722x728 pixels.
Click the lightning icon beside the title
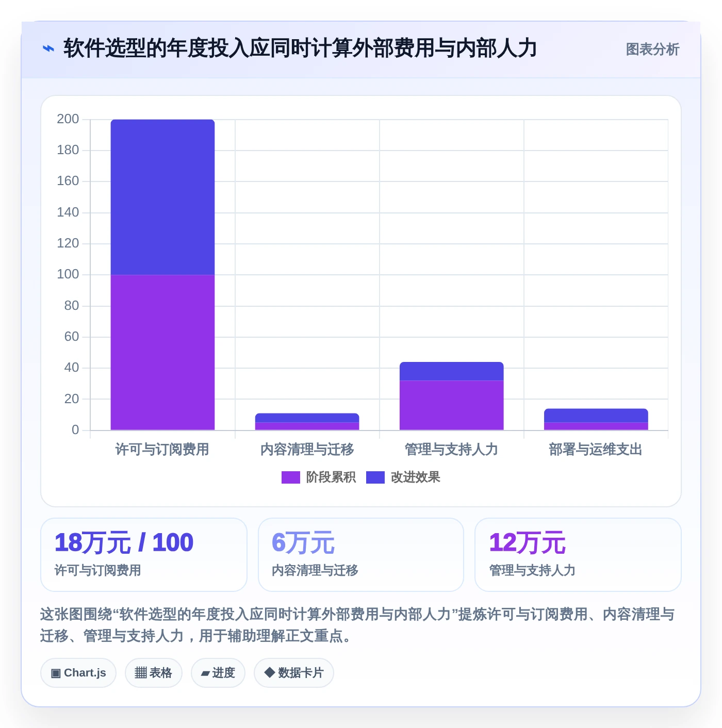(48, 49)
